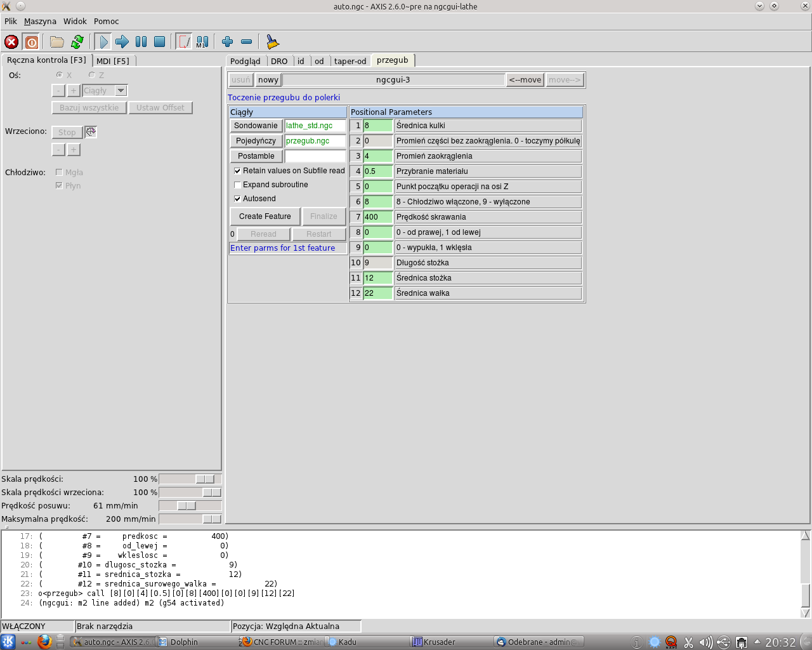Image resolution: width=812 pixels, height=650 pixels.
Task: Open the Maszyna menu
Action: [40, 21]
